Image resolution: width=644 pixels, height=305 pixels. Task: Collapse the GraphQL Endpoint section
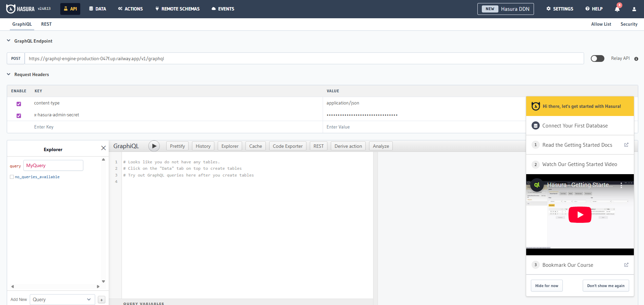tap(8, 41)
